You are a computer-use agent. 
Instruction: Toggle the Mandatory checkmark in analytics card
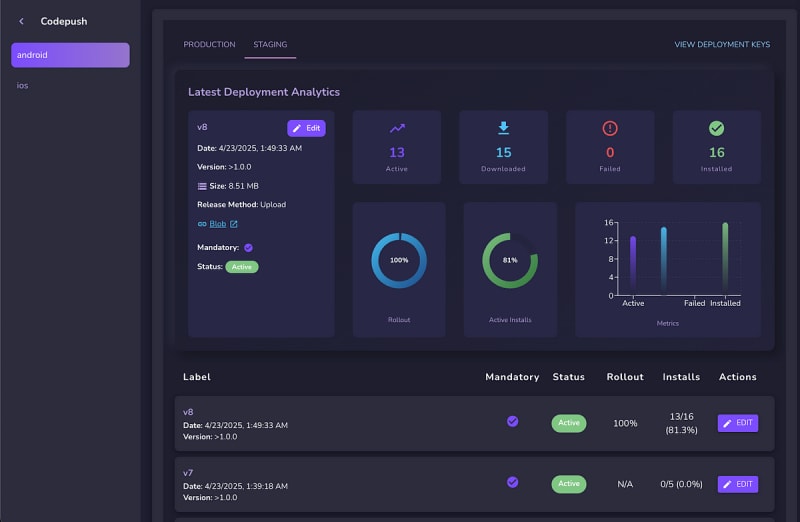249,247
